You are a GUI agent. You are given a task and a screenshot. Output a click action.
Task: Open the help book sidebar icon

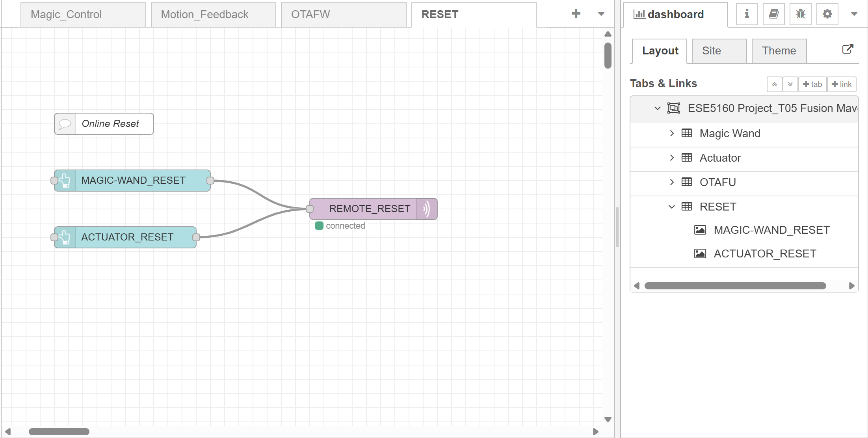773,14
